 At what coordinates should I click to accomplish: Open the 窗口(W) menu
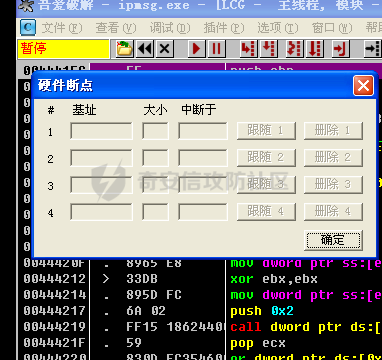[332, 28]
